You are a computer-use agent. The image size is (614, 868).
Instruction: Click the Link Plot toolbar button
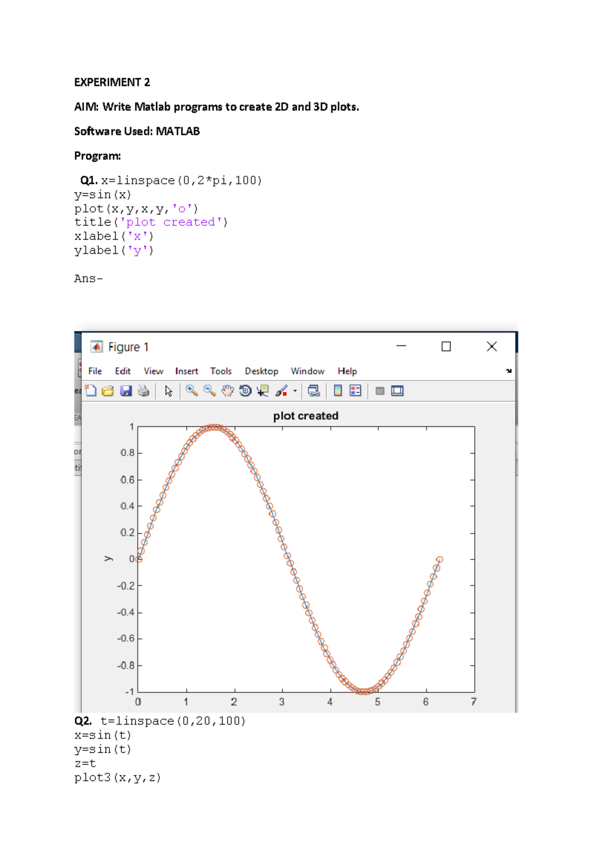(314, 391)
